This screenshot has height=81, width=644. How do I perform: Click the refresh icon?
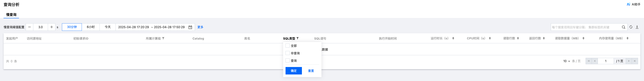[631, 27]
